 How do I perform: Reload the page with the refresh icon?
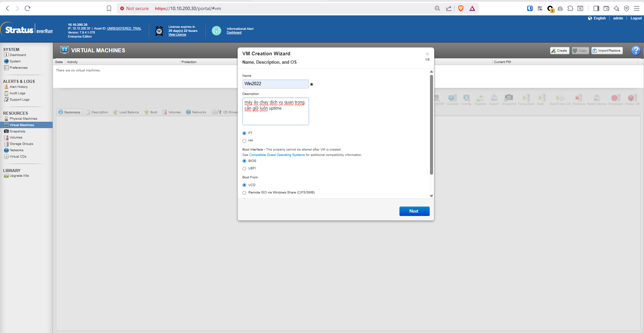coord(28,8)
